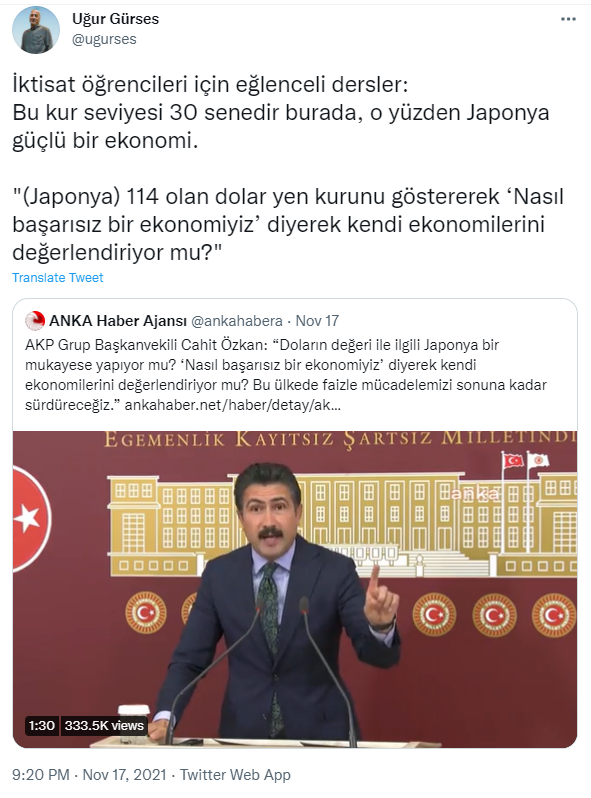Click the 1:30 video duration badge
The image size is (591, 798).
(42, 725)
